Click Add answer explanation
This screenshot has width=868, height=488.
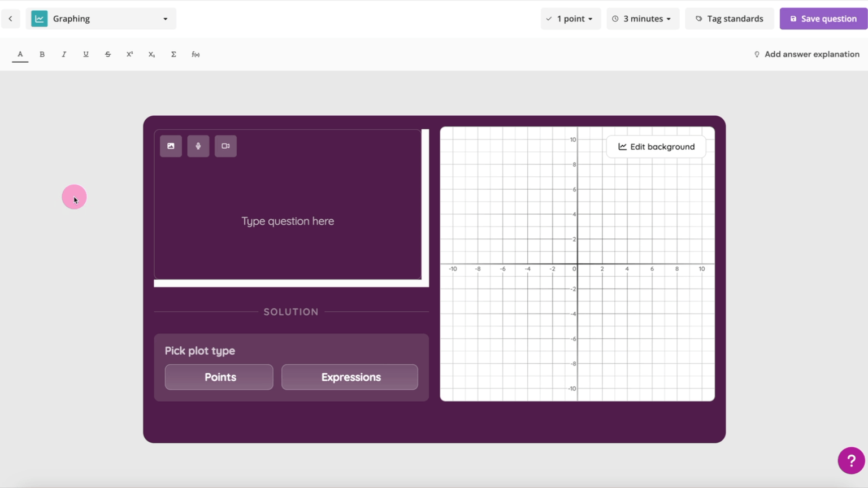pyautogui.click(x=806, y=54)
